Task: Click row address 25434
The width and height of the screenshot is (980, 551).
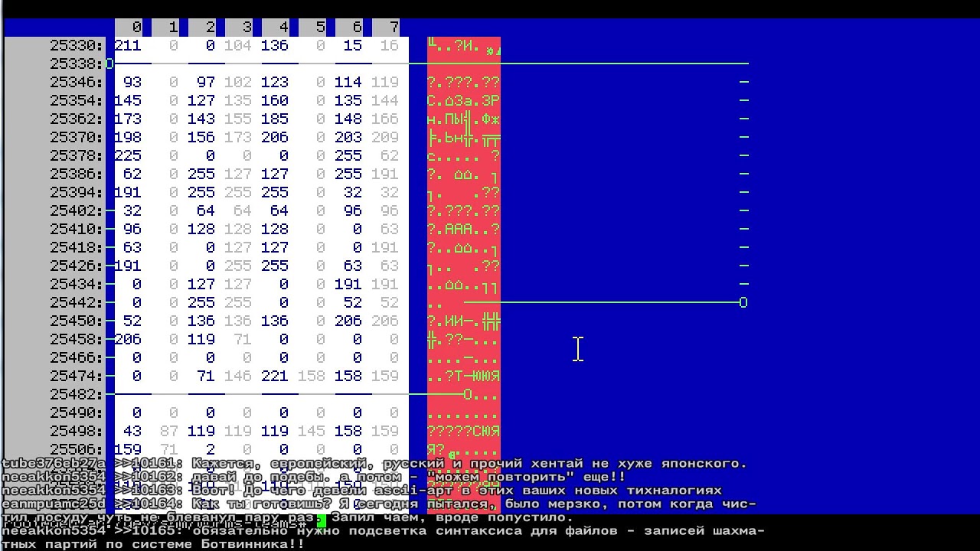Action: (77, 285)
